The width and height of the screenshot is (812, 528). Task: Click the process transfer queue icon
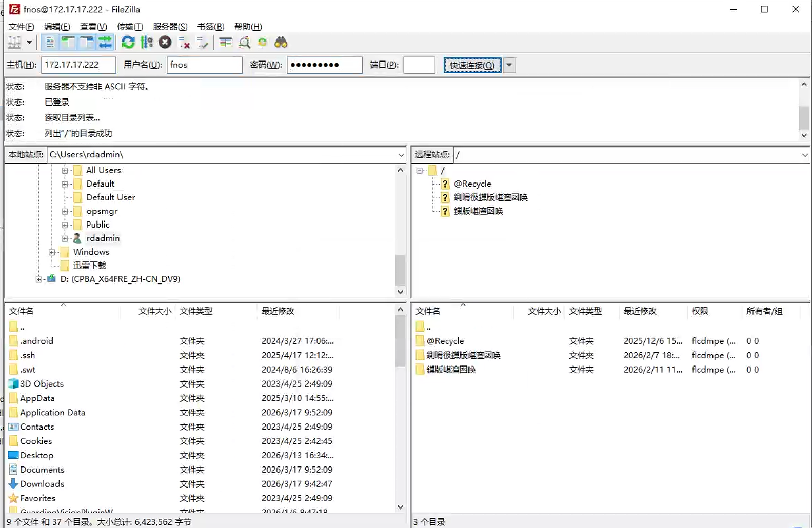coord(147,43)
